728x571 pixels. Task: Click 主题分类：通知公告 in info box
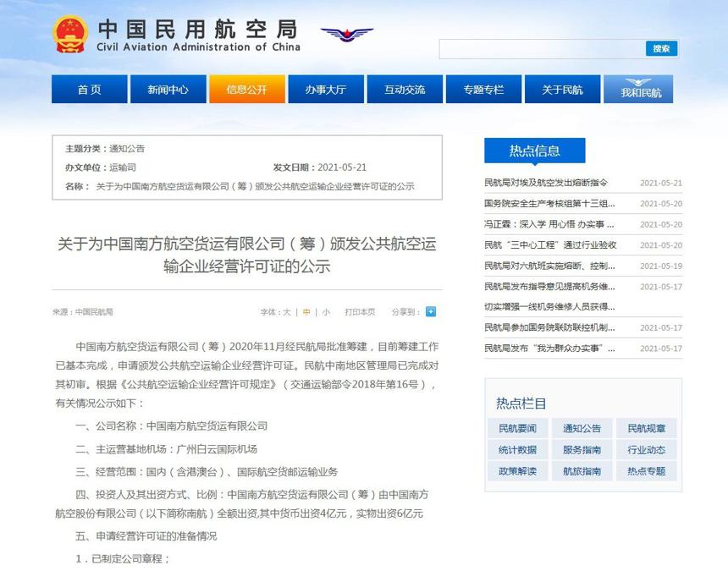pyautogui.click(x=105, y=149)
